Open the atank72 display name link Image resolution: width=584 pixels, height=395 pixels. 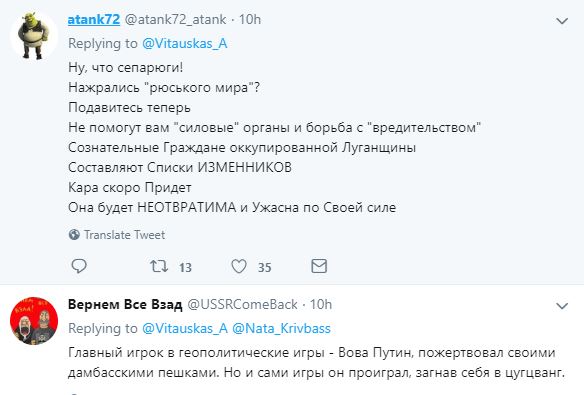tap(94, 19)
